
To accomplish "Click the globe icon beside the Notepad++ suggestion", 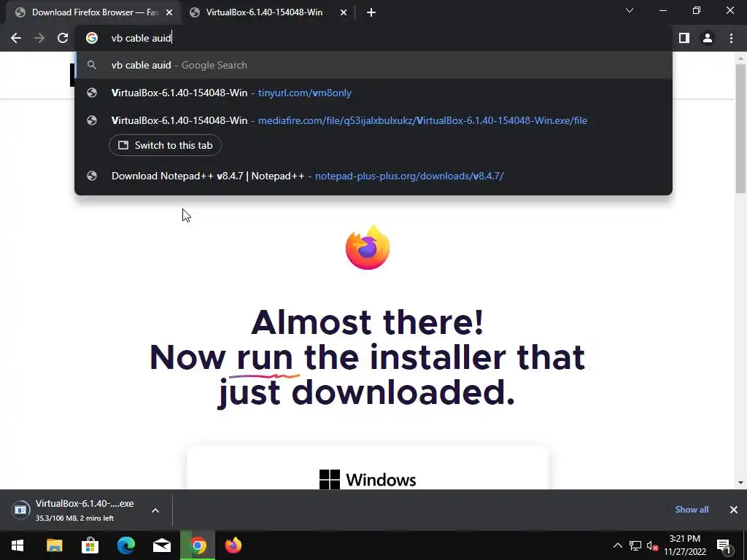I will click(x=92, y=176).
